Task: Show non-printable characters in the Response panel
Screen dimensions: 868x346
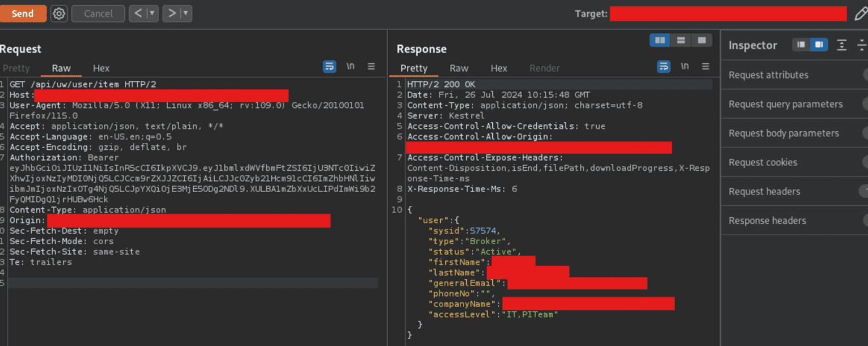Action: click(x=685, y=66)
